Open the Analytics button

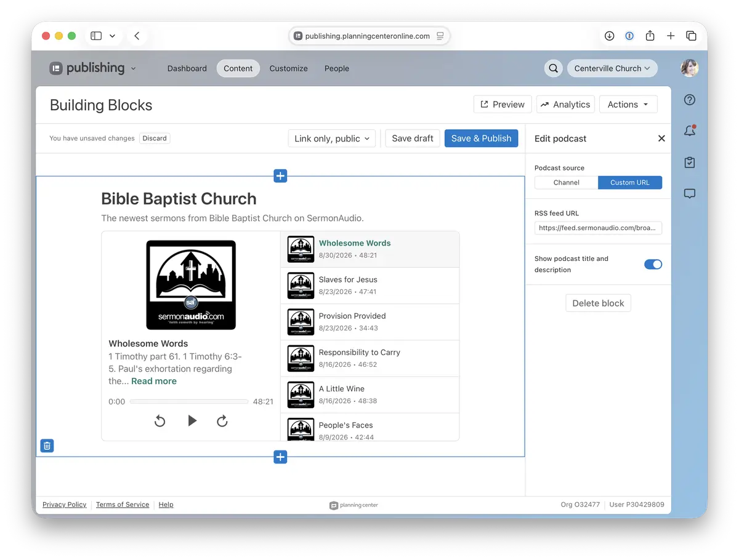pos(565,104)
